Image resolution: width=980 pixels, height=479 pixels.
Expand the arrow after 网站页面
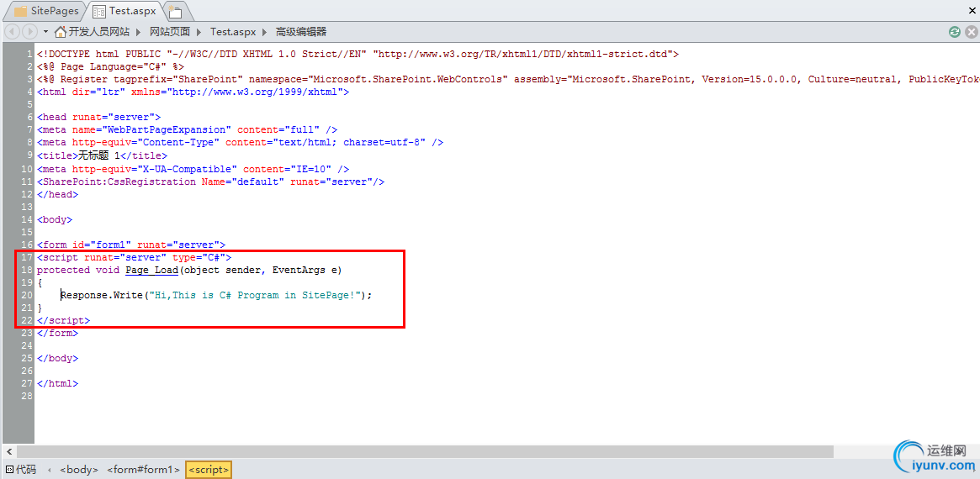pos(199,32)
